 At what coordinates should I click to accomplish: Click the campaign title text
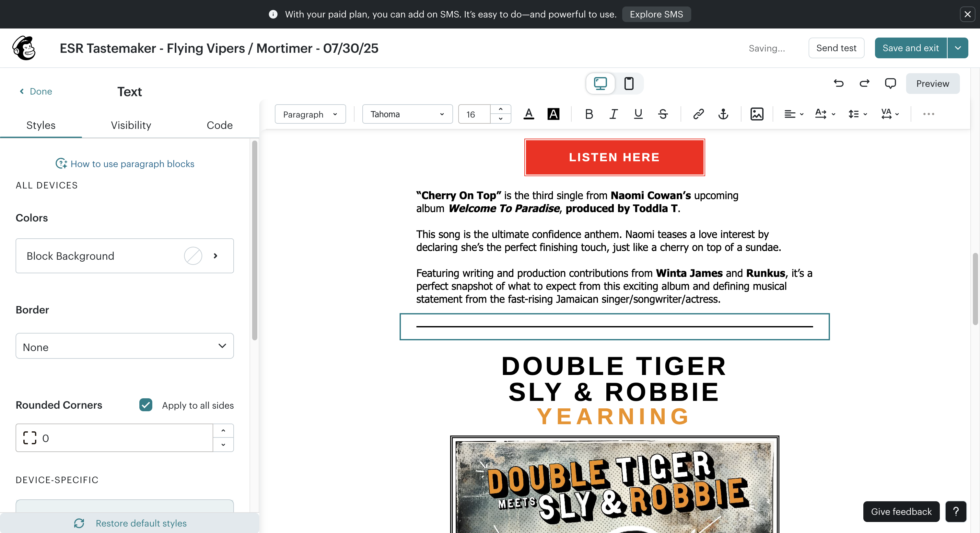(x=219, y=48)
